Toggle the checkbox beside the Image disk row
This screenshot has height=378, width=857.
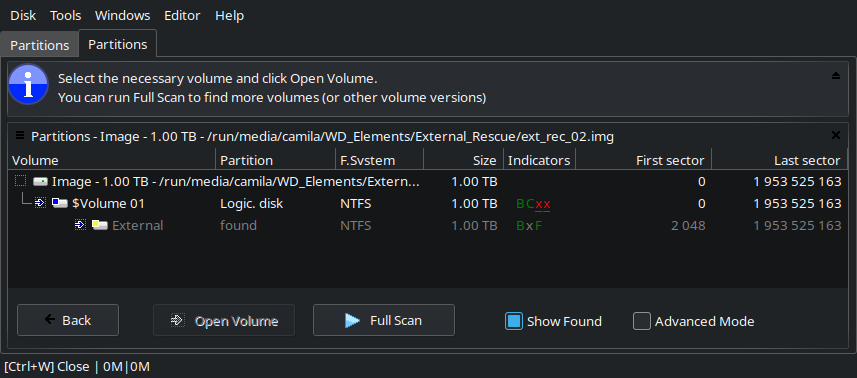click(21, 181)
